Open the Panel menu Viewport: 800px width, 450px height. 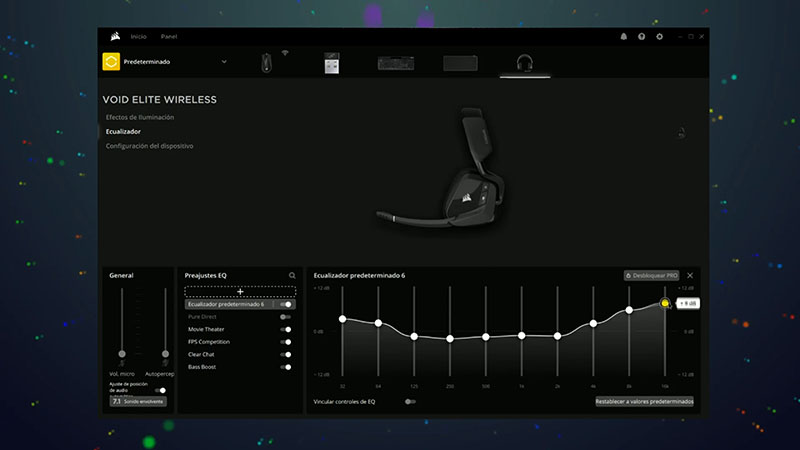pos(169,37)
